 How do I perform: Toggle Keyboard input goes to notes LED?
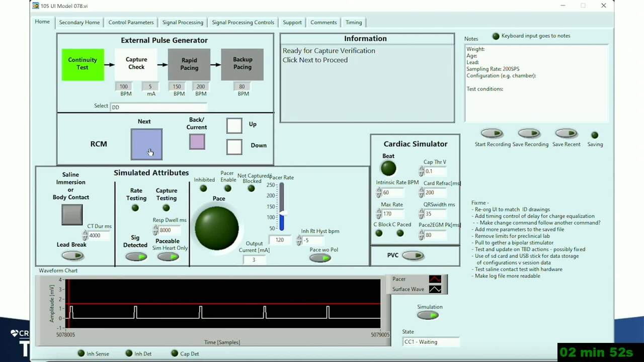pos(496,36)
